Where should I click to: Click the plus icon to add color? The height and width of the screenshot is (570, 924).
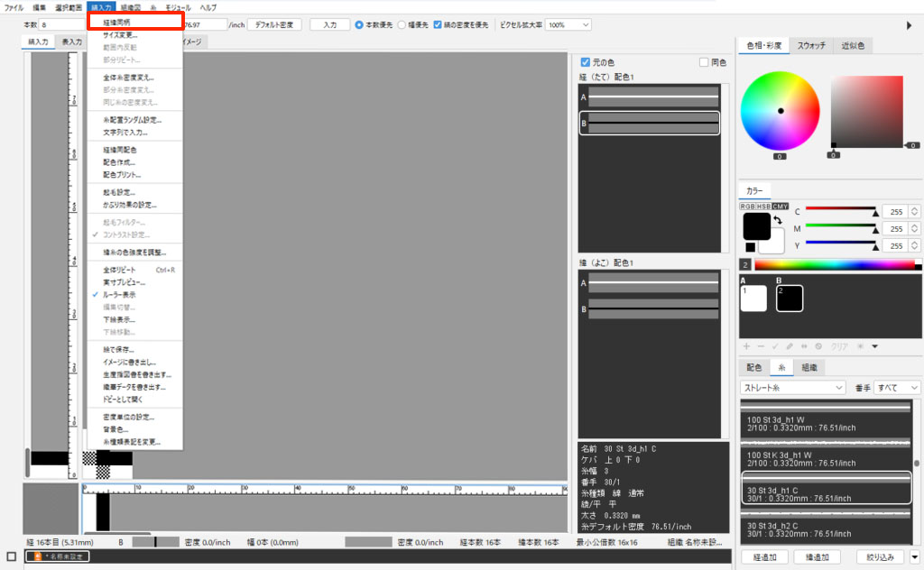746,346
